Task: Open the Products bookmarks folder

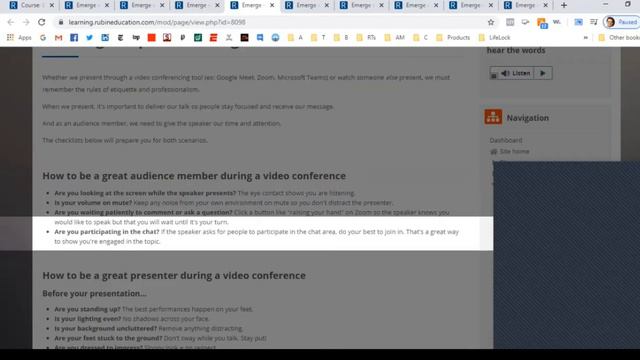Action: click(x=453, y=38)
